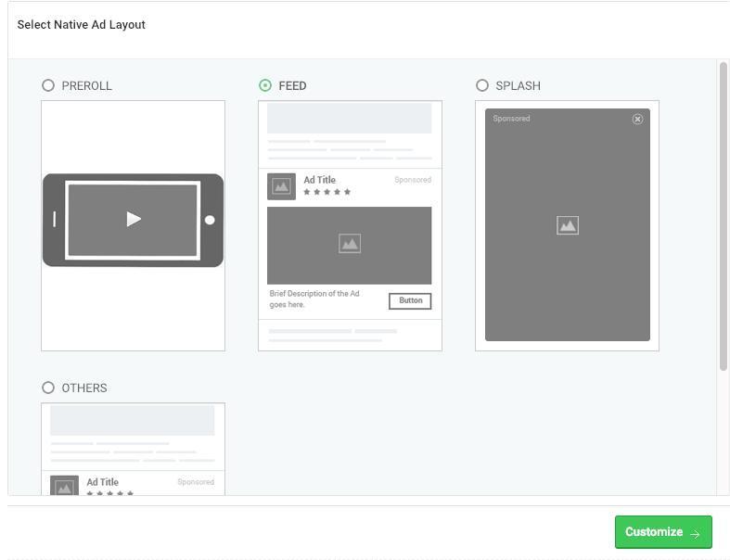Click the play icon in Preroll preview
730x560 pixels.
pyautogui.click(x=134, y=220)
